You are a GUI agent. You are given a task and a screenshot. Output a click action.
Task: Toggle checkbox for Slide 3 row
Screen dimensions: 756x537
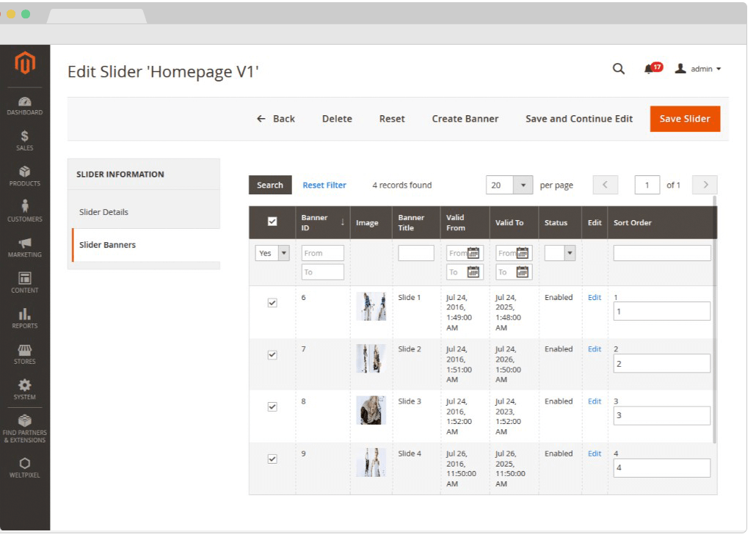272,406
